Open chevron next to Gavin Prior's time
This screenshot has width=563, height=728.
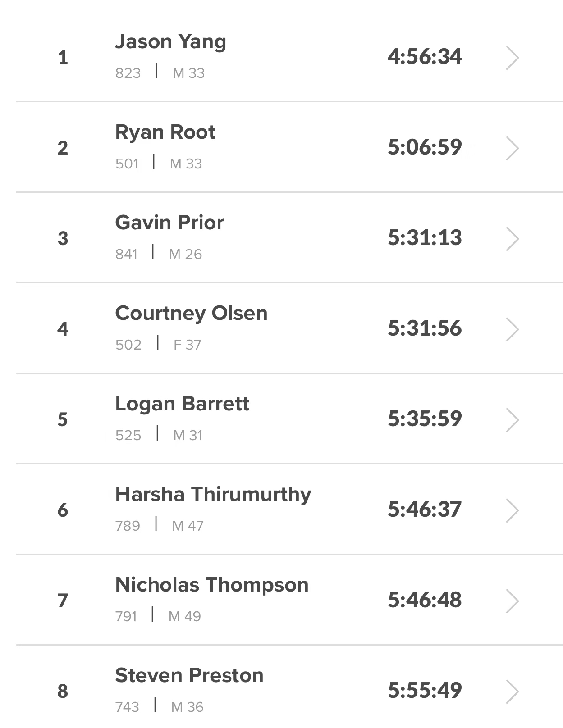512,239
